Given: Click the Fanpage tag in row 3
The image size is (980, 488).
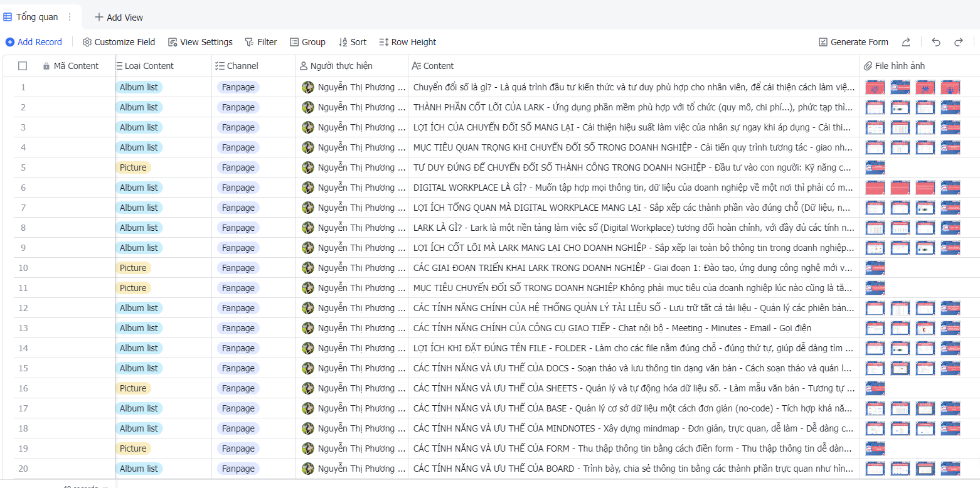Looking at the screenshot, I should (238, 127).
